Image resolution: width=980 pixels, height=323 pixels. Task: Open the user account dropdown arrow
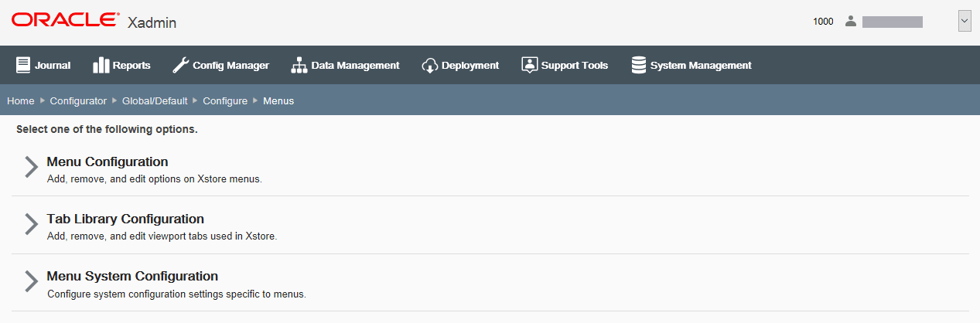(x=965, y=22)
